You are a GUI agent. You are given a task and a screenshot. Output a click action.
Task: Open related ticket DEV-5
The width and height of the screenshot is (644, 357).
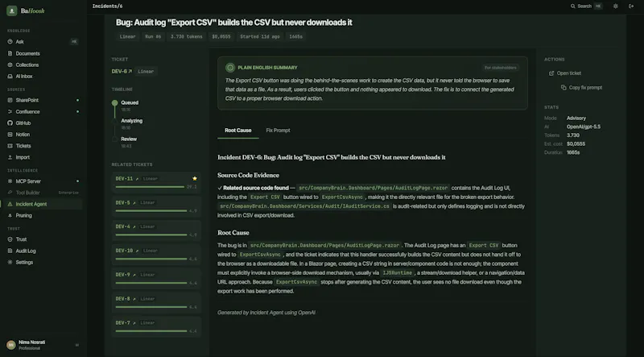pyautogui.click(x=126, y=203)
